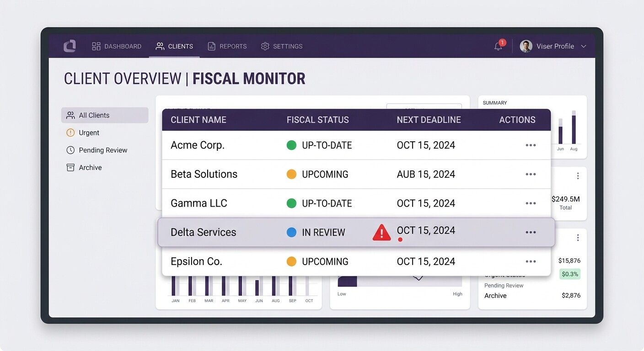Open actions menu for Epsilon Co.
Image resolution: width=644 pixels, height=351 pixels.
pyautogui.click(x=531, y=261)
